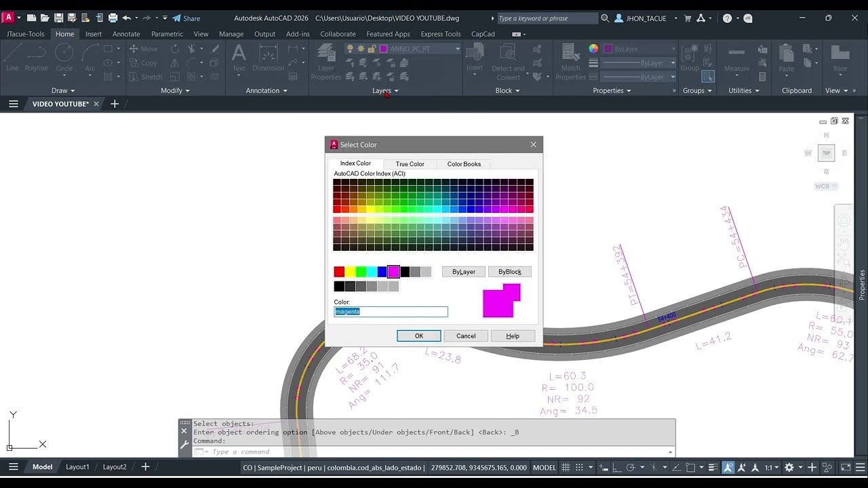Expand the Draw panel dropdown
868x488 pixels.
[63, 90]
